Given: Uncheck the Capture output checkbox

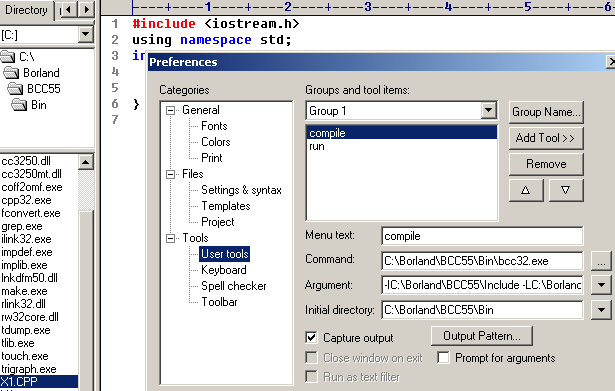Looking at the screenshot, I should [x=311, y=337].
